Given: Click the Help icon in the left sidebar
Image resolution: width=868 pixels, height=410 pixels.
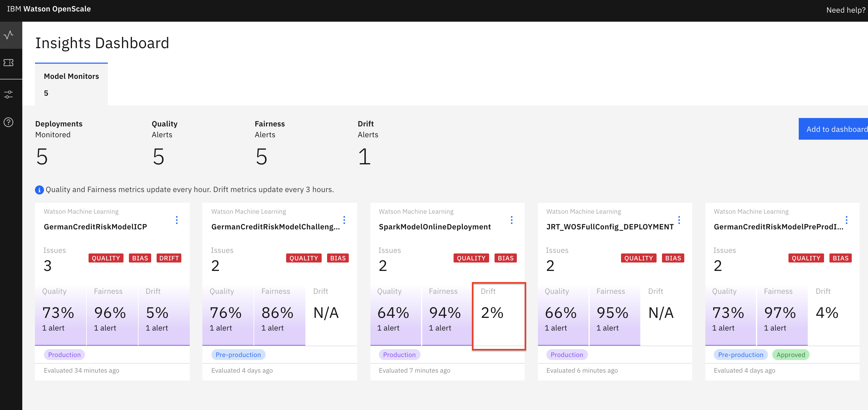Looking at the screenshot, I should 9,123.
